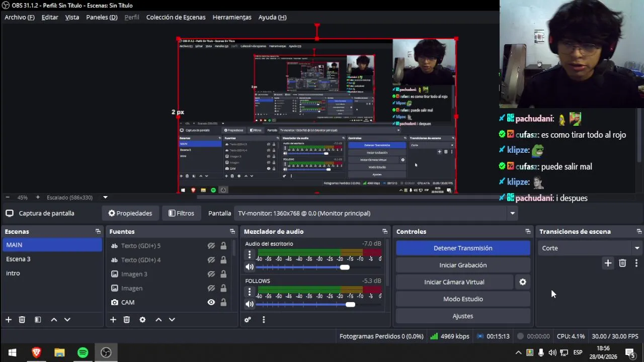Open source properties gear in Fuentes
644x362 pixels.
tap(142, 320)
